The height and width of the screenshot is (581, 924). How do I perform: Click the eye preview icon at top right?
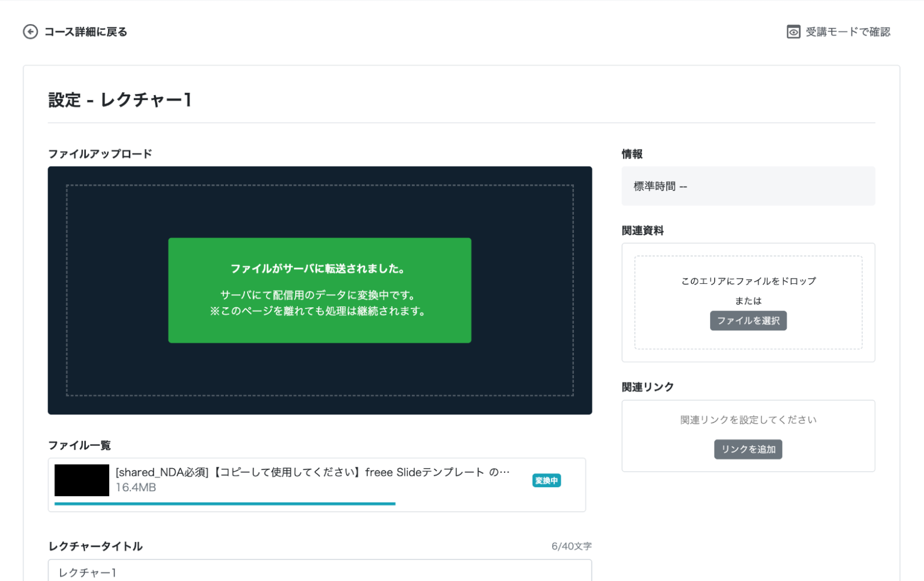click(794, 31)
